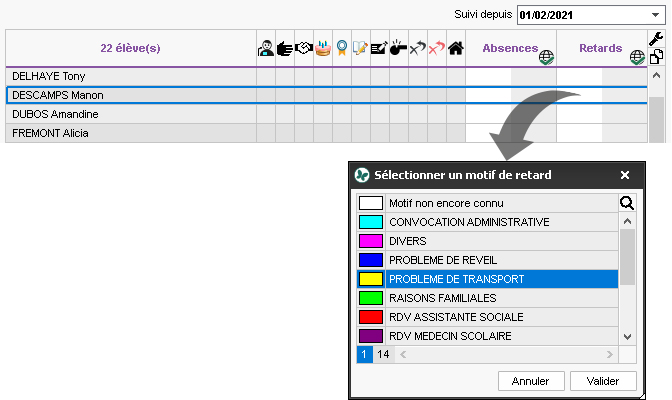This screenshot has height=400, width=672.
Task: Click the house icon column header
Action: click(456, 48)
